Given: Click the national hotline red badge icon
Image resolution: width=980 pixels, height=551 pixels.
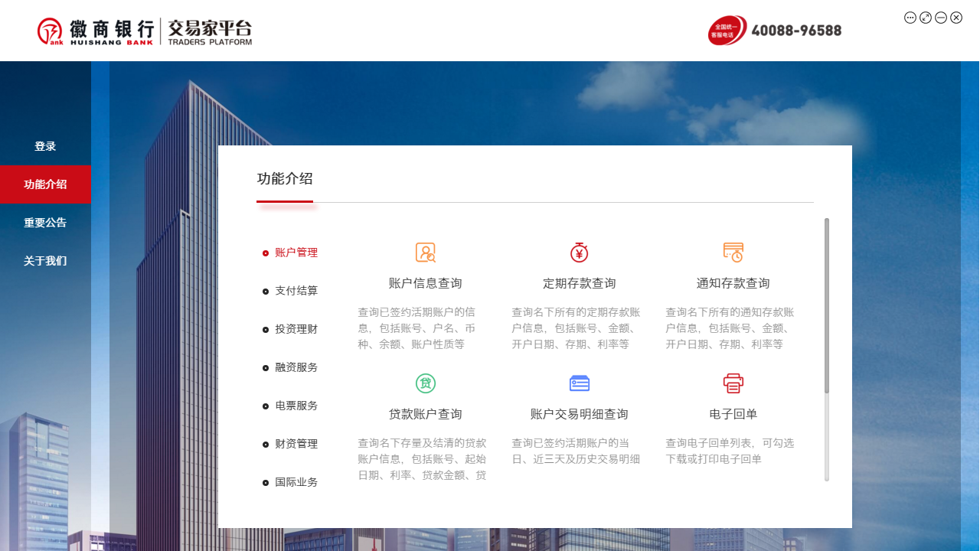Looking at the screenshot, I should pyautogui.click(x=726, y=31).
